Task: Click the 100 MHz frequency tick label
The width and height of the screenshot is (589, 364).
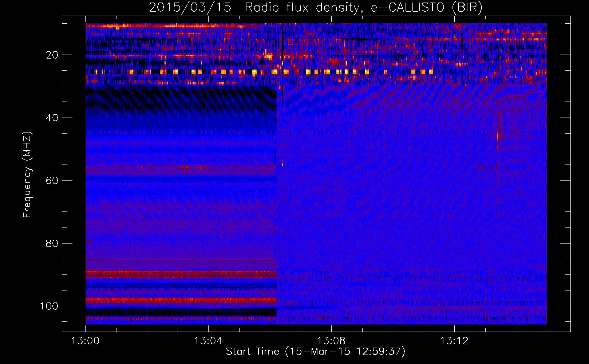Action: pos(49,306)
